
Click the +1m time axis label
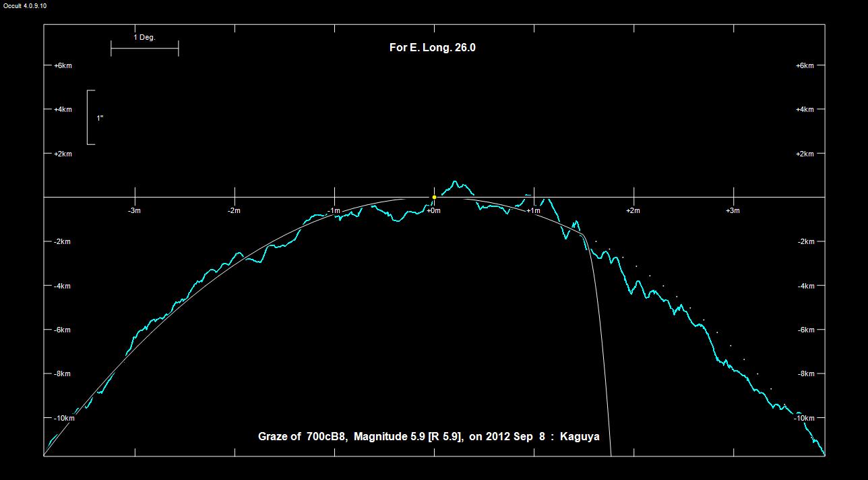point(533,211)
